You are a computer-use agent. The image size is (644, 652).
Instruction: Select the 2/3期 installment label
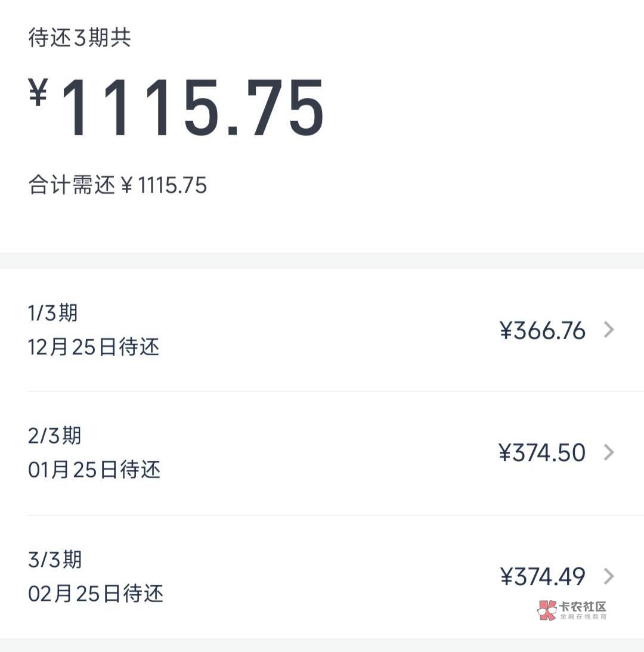tap(54, 436)
